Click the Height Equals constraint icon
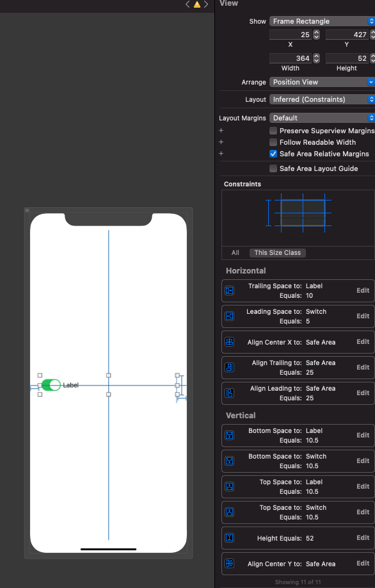The width and height of the screenshot is (375, 588). (230, 538)
